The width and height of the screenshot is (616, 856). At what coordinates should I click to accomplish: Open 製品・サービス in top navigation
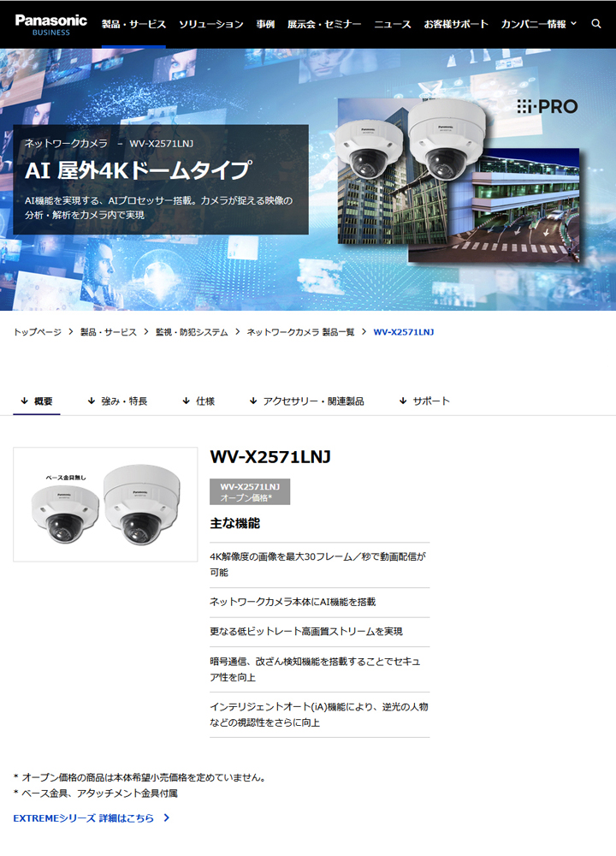pyautogui.click(x=133, y=24)
